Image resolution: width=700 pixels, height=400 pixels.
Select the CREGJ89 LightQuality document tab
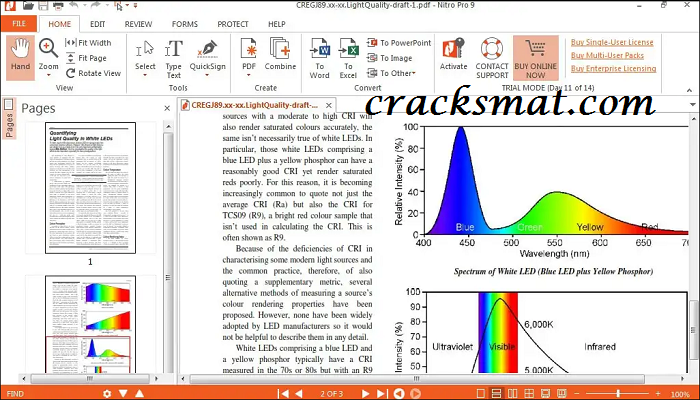click(254, 105)
